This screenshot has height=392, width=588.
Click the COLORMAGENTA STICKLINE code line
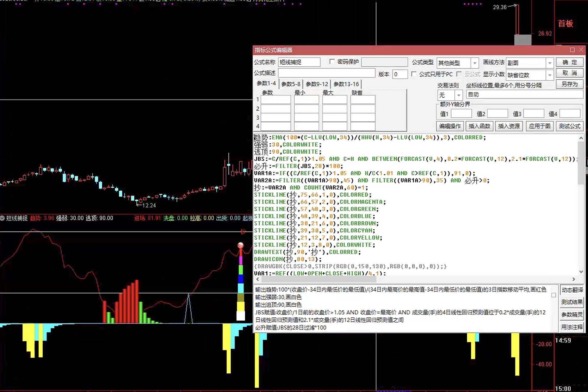click(x=320, y=202)
